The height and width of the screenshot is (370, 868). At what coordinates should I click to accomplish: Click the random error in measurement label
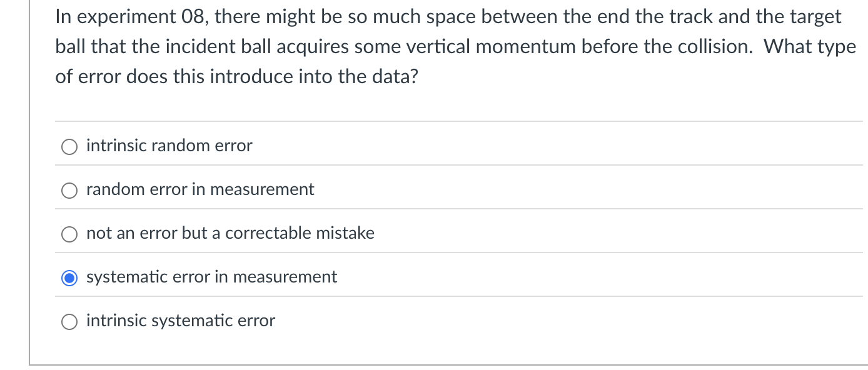(x=199, y=189)
